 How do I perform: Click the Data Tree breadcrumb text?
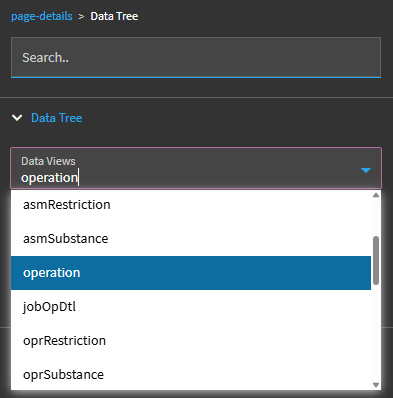click(x=114, y=16)
